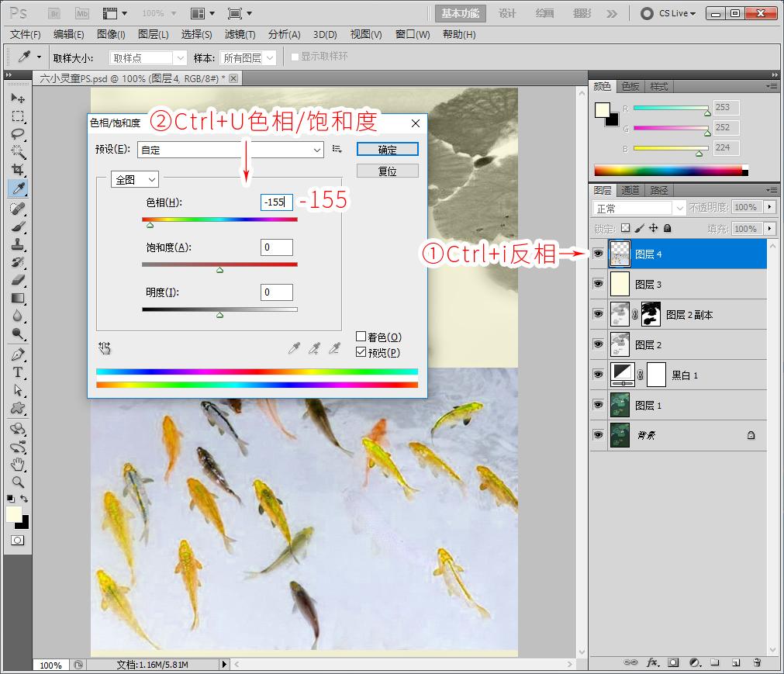Create new adjustment layer icon
This screenshot has width=784, height=674.
coord(695,662)
